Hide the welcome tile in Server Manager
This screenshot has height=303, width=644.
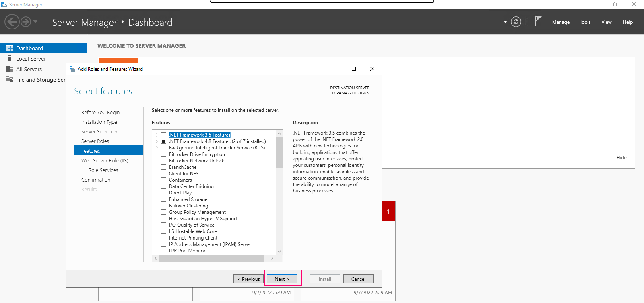[621, 158]
